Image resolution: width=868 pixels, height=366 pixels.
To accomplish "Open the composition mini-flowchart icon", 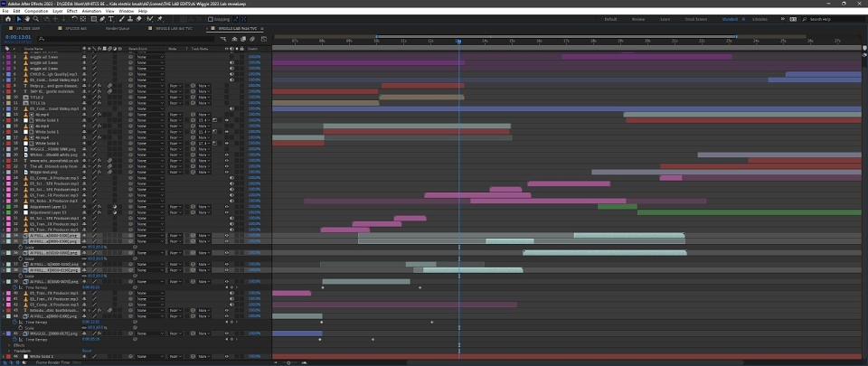I will coord(223,39).
